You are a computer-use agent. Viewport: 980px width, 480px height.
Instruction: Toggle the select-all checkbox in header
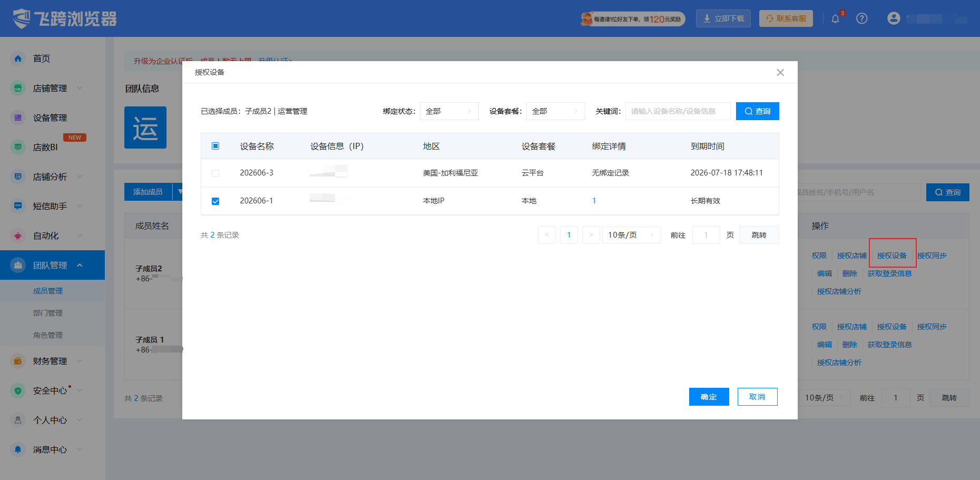click(x=215, y=146)
